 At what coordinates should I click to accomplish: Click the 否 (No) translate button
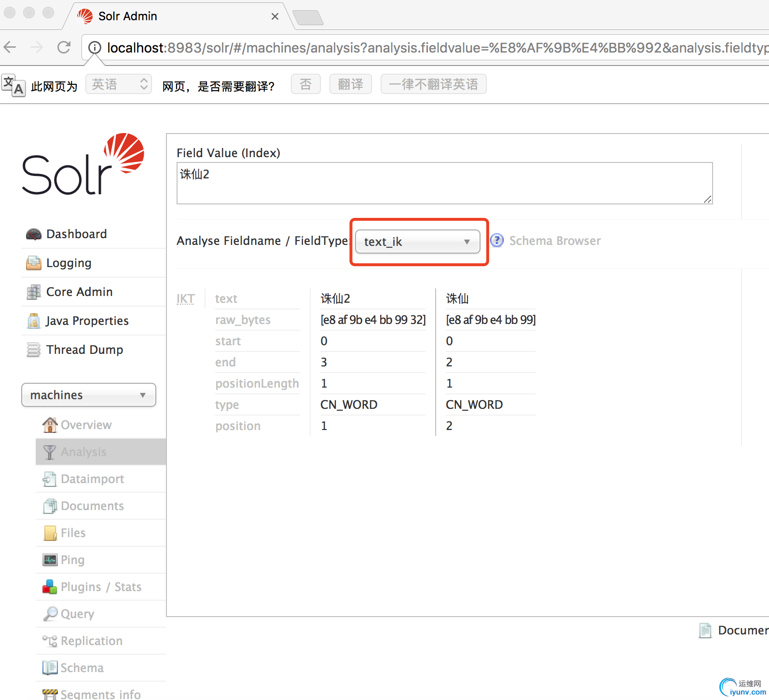(306, 84)
